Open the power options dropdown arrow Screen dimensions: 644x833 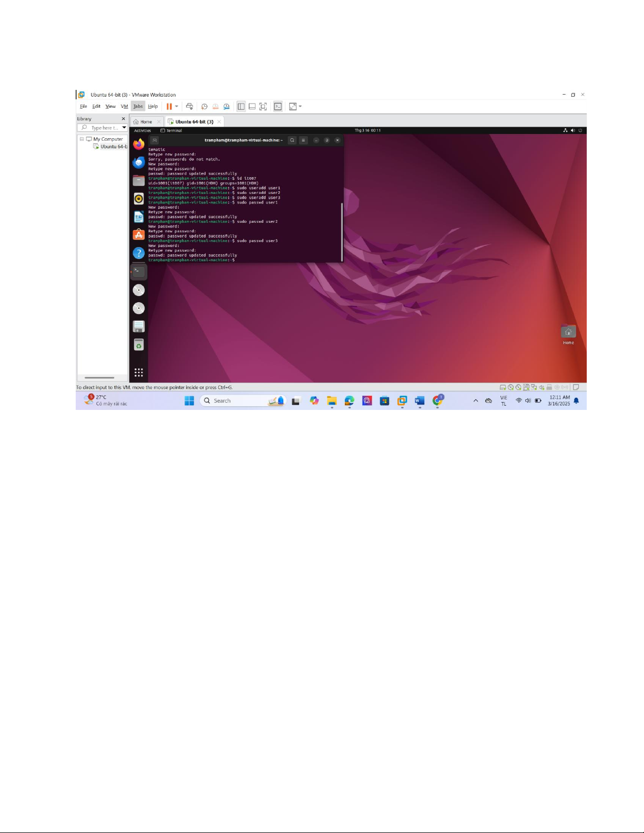coord(177,107)
